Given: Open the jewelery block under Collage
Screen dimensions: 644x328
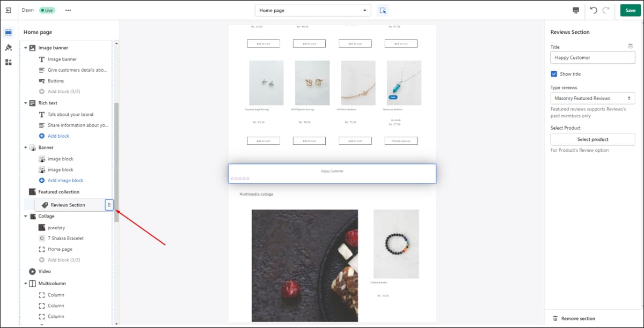Looking at the screenshot, I should point(56,227).
